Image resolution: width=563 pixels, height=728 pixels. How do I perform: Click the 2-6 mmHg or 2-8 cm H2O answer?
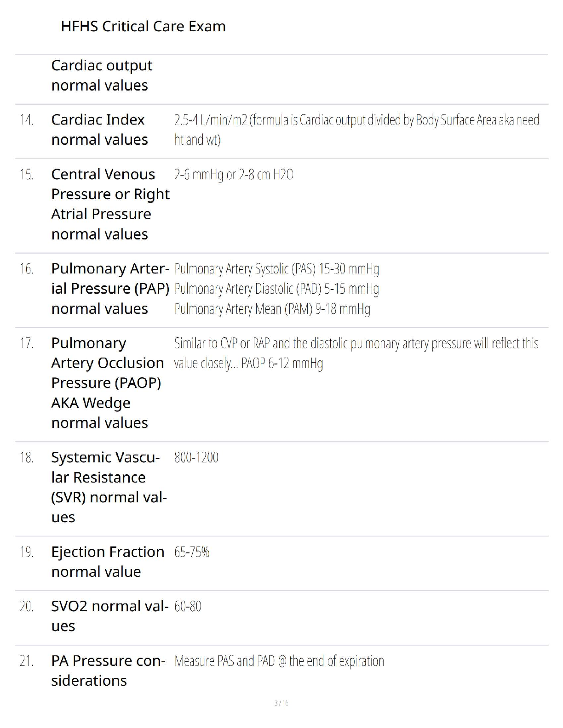point(234,175)
